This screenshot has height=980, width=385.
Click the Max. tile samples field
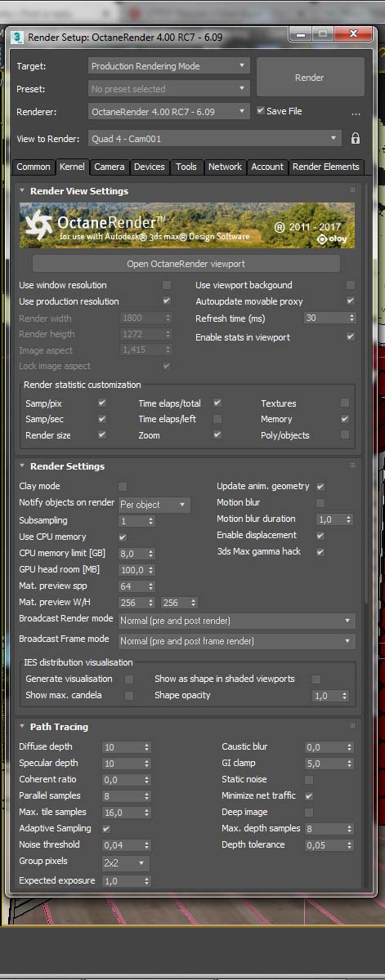(x=123, y=813)
